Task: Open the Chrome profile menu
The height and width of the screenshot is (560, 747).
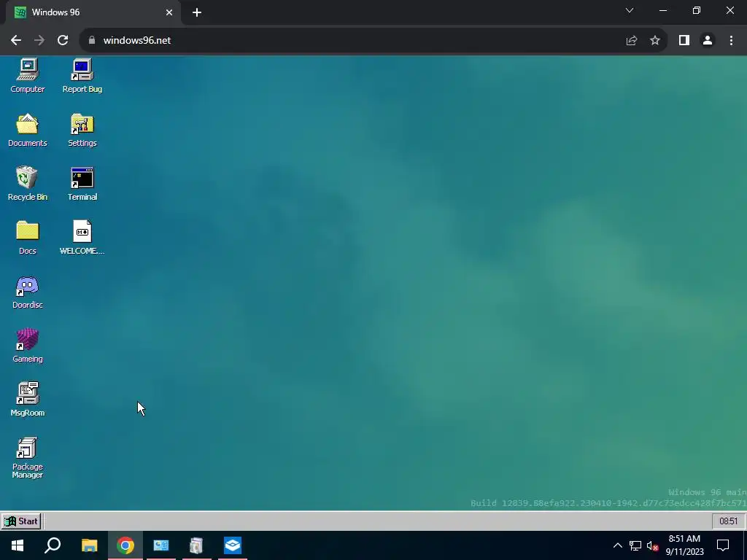Action: tap(708, 41)
